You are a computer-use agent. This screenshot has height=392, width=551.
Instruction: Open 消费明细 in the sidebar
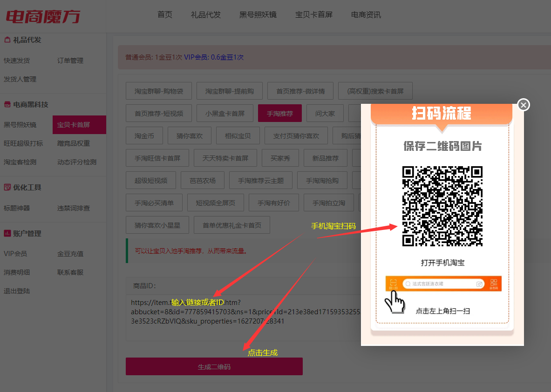click(17, 272)
